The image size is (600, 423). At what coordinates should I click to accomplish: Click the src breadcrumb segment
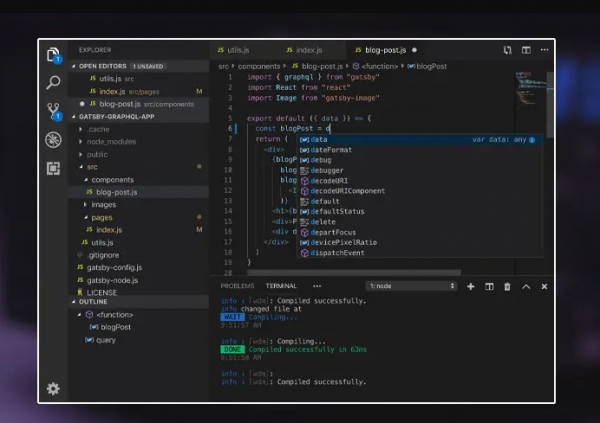click(x=223, y=66)
